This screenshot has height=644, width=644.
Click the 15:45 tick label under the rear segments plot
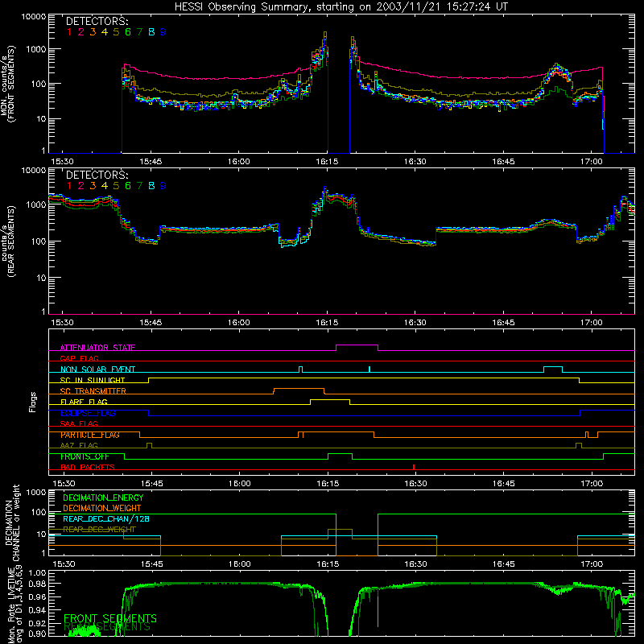point(151,323)
